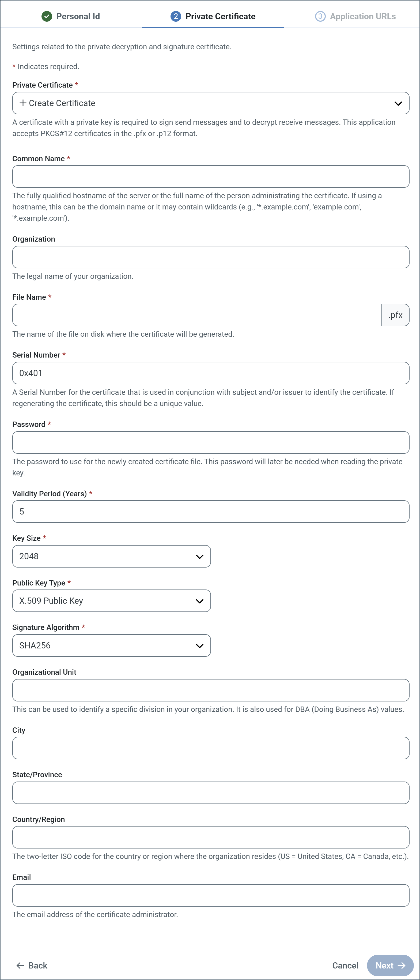
Task: Switch to the Personal Id tab
Action: coord(71,16)
